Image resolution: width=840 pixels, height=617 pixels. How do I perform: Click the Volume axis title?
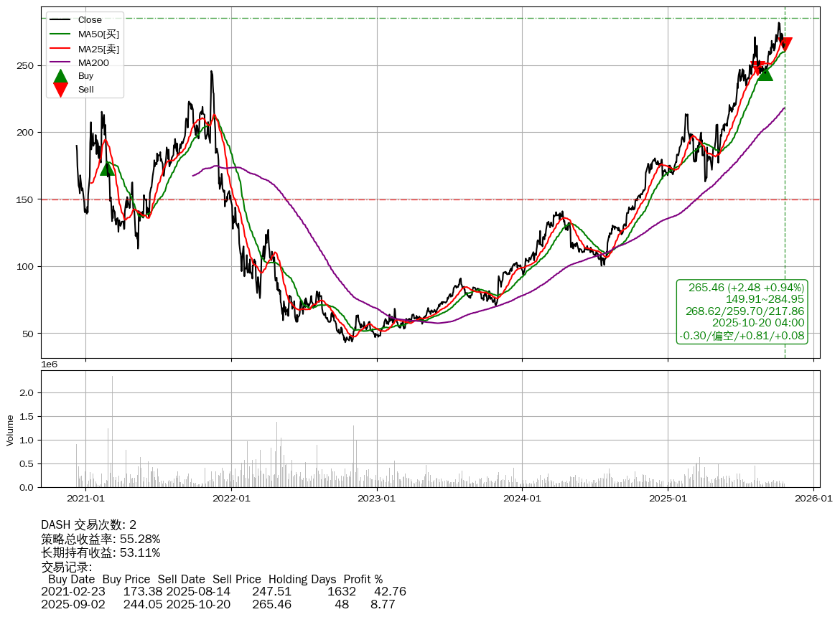coord(10,429)
